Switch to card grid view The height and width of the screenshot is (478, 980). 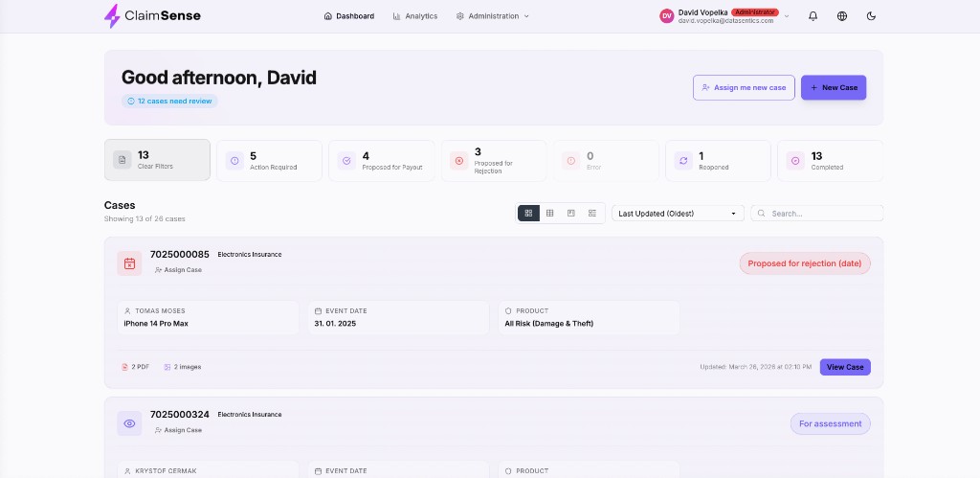tap(528, 214)
